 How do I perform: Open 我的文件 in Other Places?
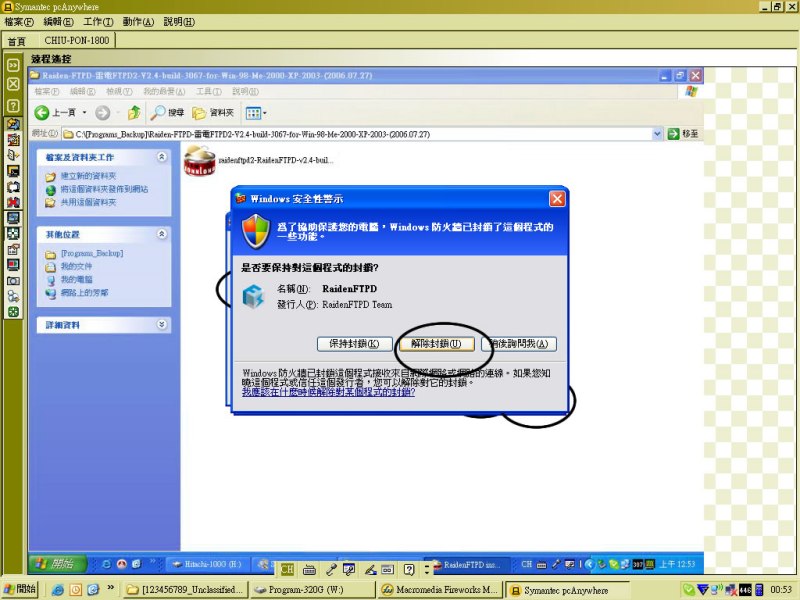click(x=77, y=266)
